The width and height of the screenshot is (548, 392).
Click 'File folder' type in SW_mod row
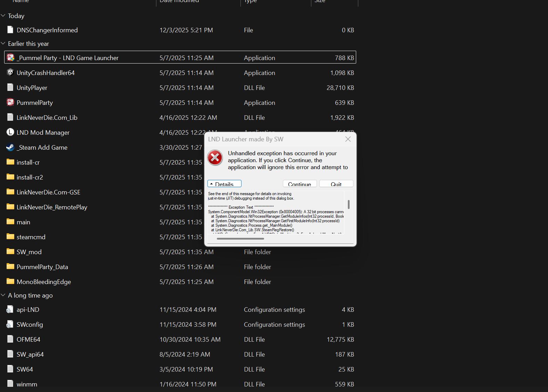257,252
